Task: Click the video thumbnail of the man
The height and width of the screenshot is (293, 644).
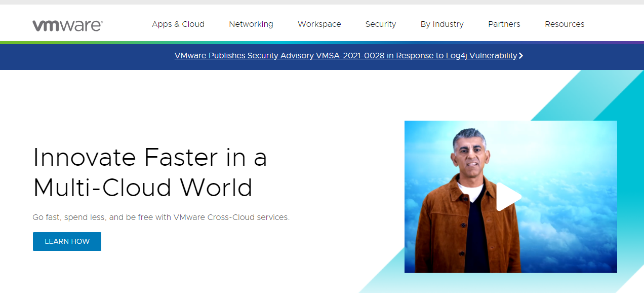Action: (x=511, y=197)
